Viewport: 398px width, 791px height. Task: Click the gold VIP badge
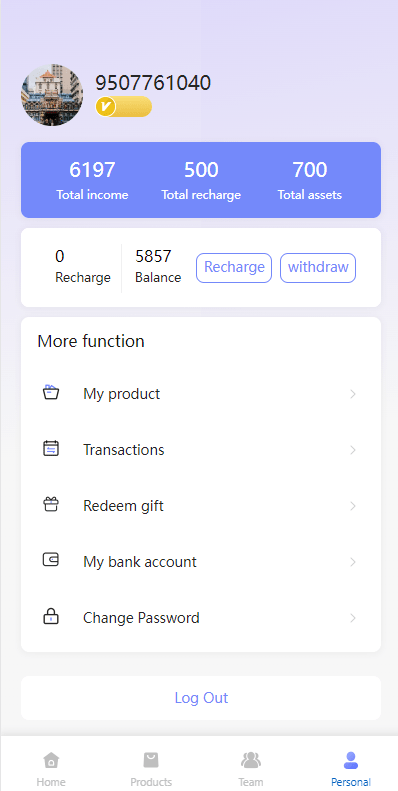coord(124,106)
